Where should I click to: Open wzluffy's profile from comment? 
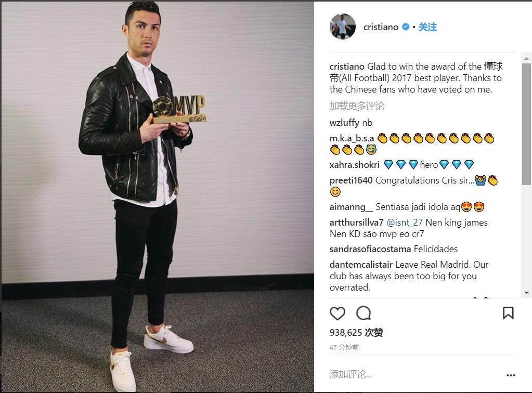tap(344, 122)
